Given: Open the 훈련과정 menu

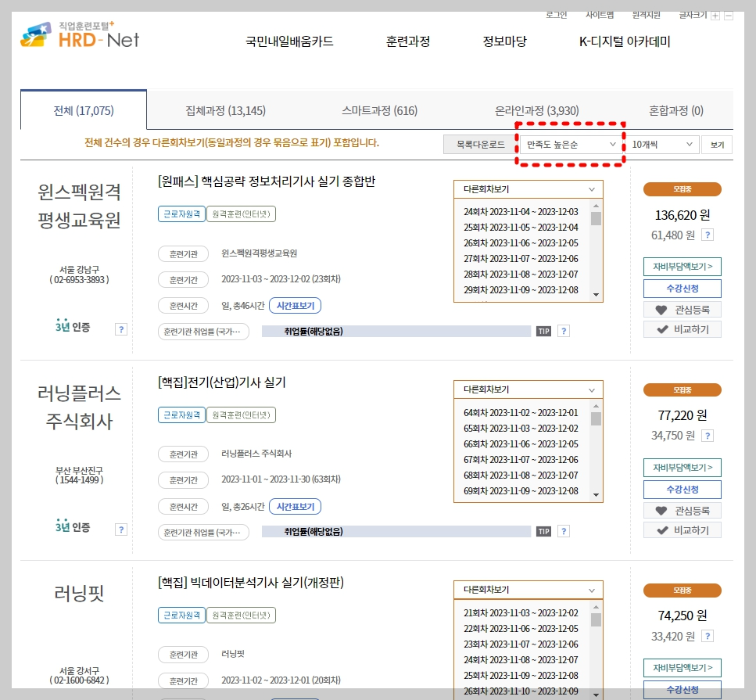Looking at the screenshot, I should (x=408, y=41).
